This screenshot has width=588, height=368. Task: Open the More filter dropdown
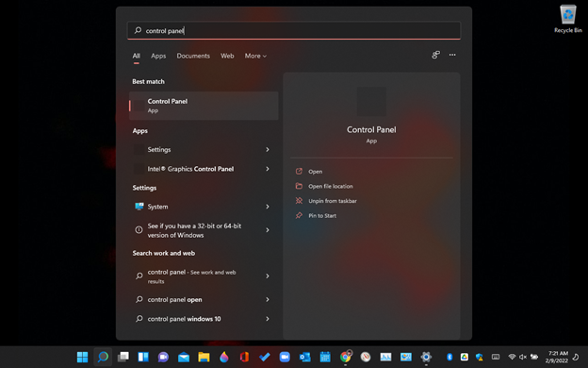(255, 56)
